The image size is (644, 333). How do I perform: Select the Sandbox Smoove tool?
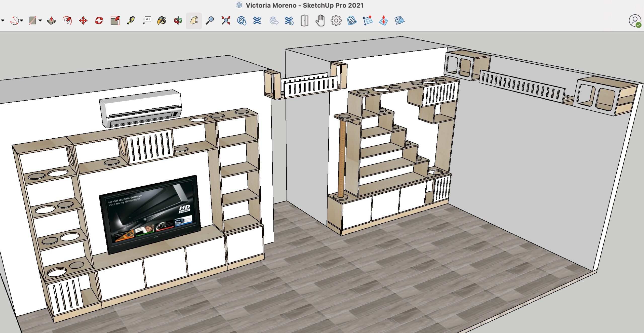click(x=383, y=21)
